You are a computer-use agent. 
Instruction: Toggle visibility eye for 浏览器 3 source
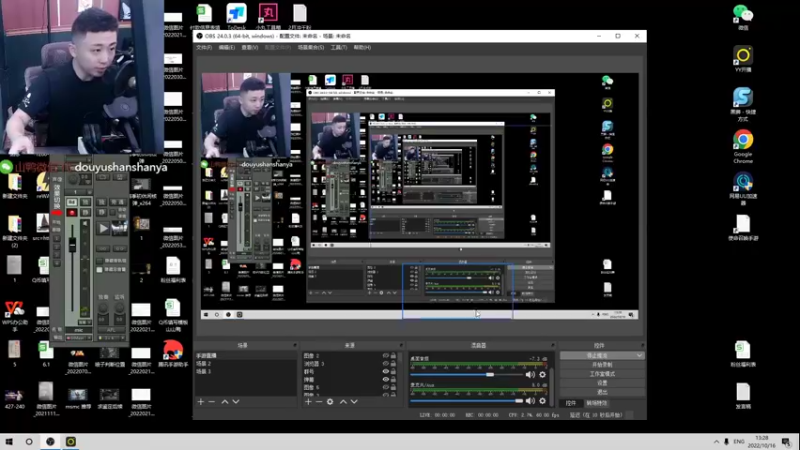coord(386,364)
